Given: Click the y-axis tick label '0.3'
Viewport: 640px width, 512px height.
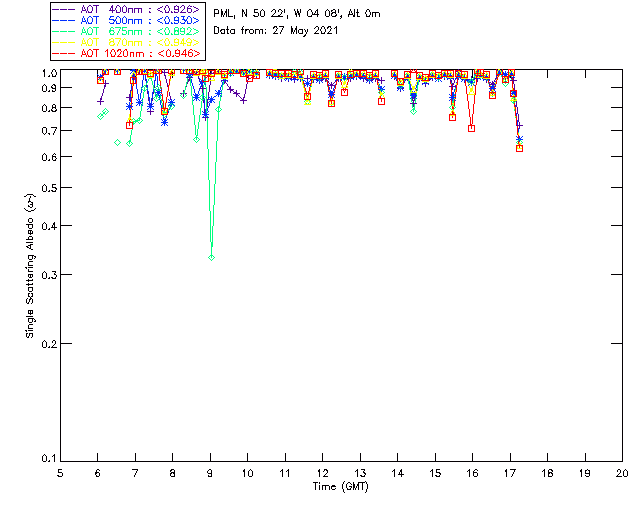Looking at the screenshot, I should click(x=49, y=275).
